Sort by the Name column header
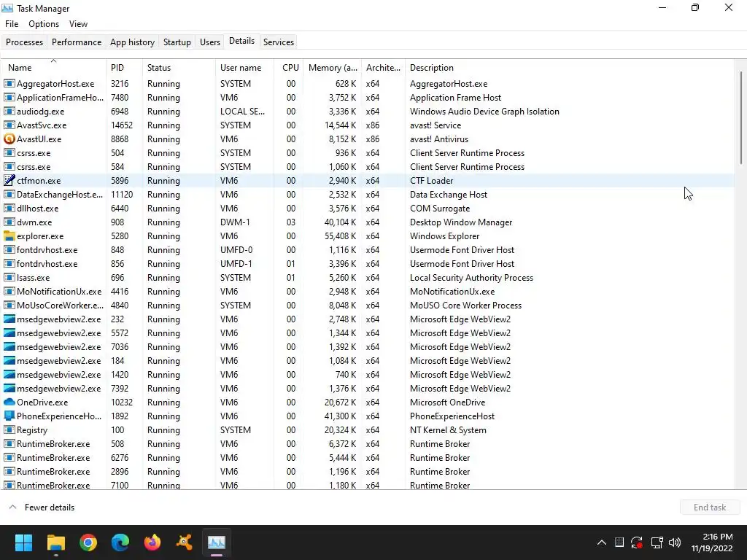 click(53, 68)
